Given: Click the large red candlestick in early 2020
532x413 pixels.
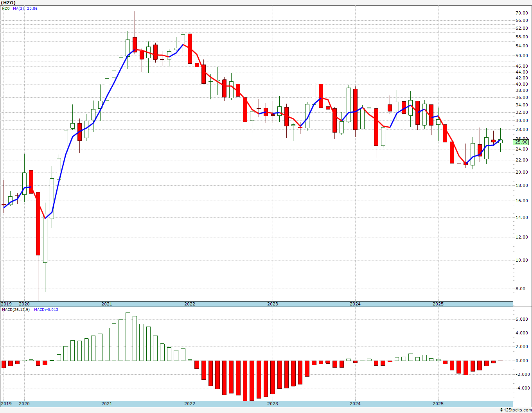Looking at the screenshot, I should click(x=38, y=224).
